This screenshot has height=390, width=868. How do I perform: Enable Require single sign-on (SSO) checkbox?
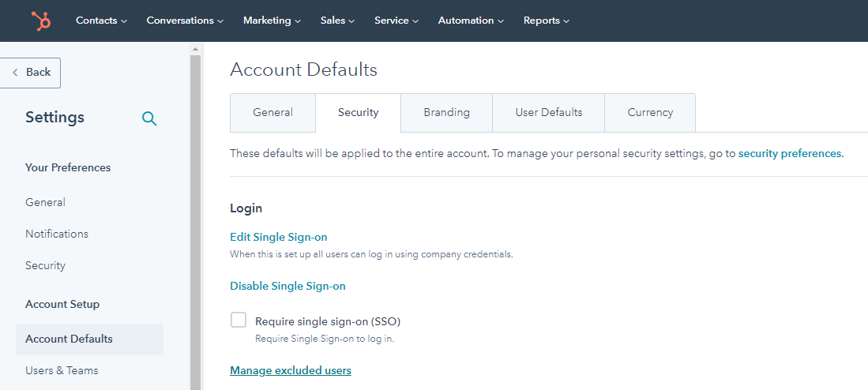coord(239,321)
